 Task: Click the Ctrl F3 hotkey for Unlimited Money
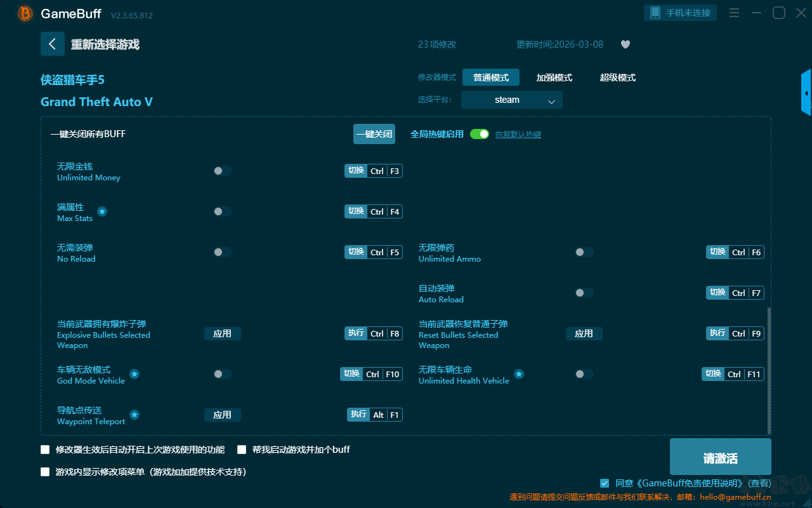tap(374, 171)
